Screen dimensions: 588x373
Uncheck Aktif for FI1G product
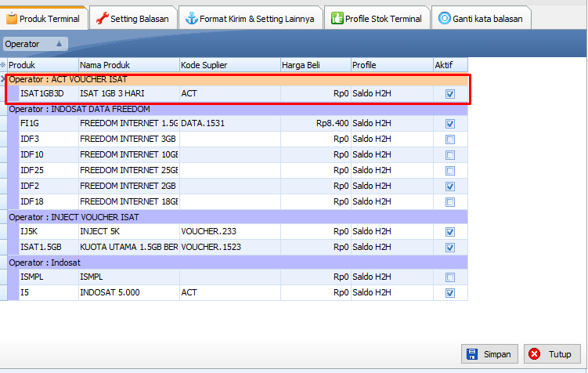450,124
